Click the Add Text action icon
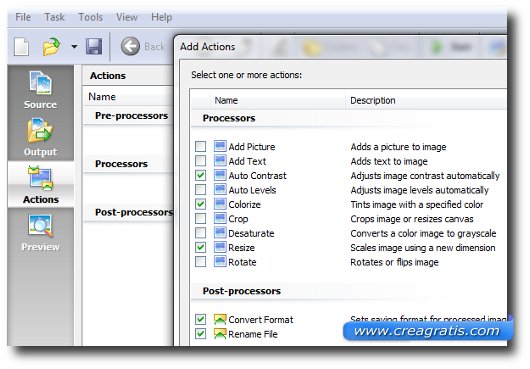530x369 pixels. click(220, 161)
